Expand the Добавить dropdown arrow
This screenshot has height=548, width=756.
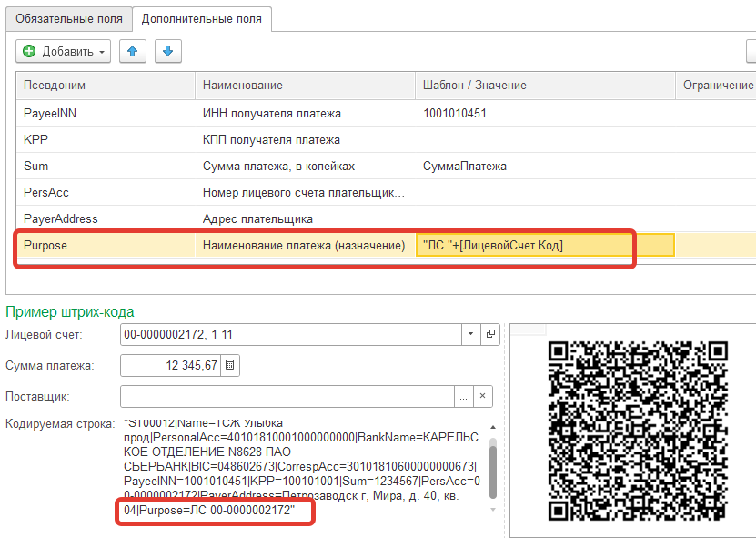[x=102, y=52]
